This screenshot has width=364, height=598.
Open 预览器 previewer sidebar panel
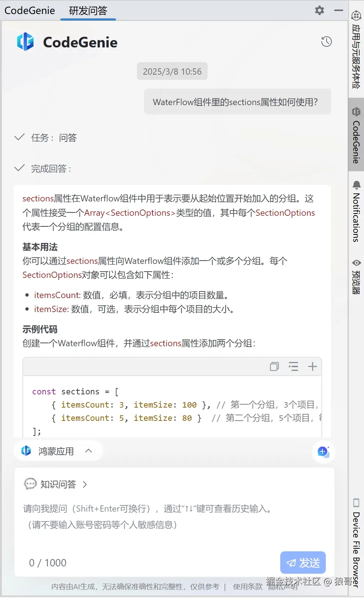(x=356, y=276)
